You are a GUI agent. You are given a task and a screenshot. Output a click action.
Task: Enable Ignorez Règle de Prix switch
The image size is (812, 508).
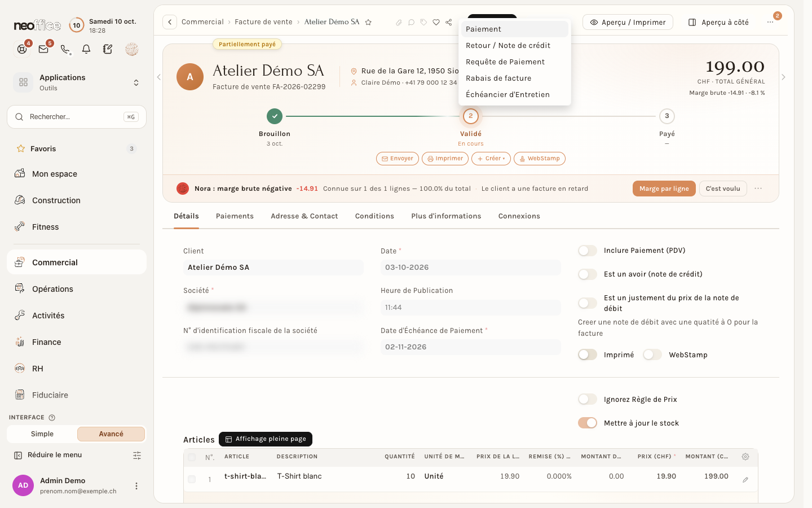[588, 399]
